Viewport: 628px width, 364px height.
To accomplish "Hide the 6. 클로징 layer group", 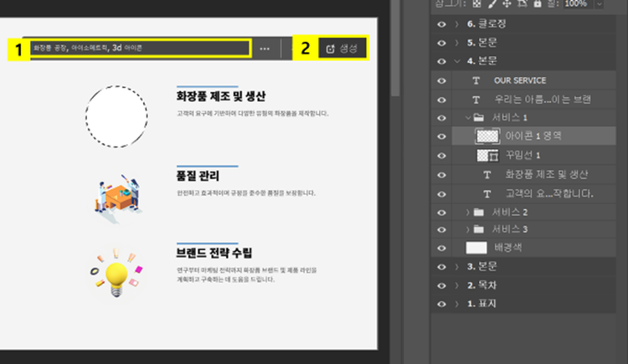I will 441,24.
